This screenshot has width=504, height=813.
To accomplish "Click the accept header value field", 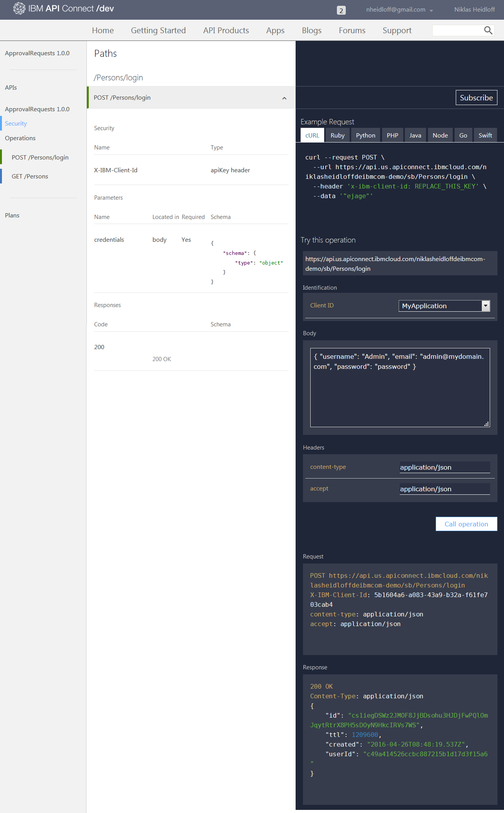I will pyautogui.click(x=445, y=489).
